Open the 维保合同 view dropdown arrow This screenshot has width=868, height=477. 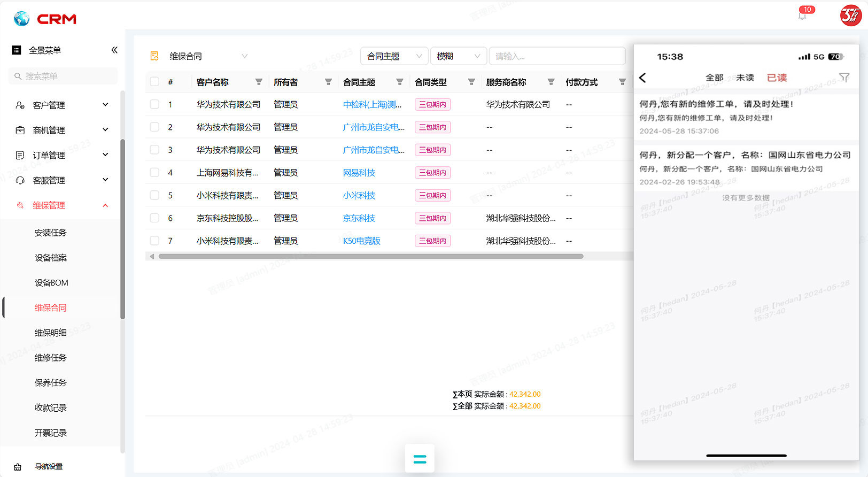[x=244, y=56]
